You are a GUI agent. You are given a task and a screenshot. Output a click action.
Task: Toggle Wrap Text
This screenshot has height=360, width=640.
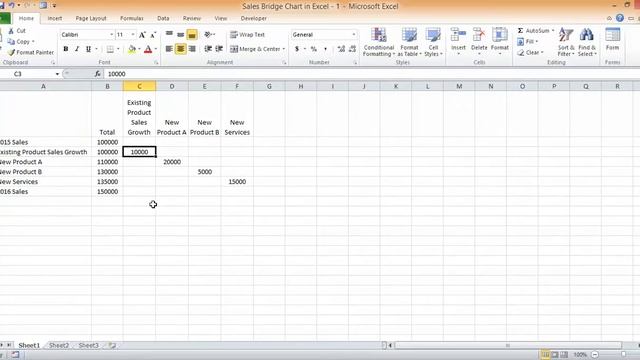247,35
